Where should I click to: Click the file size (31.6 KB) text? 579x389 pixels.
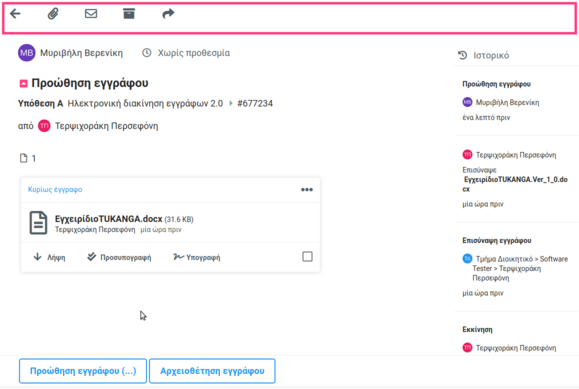coord(179,219)
